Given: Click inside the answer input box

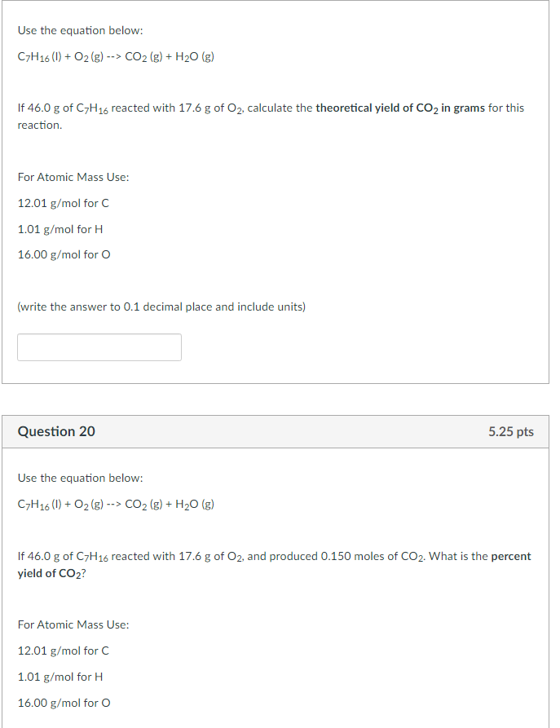Looking at the screenshot, I should [x=98, y=347].
